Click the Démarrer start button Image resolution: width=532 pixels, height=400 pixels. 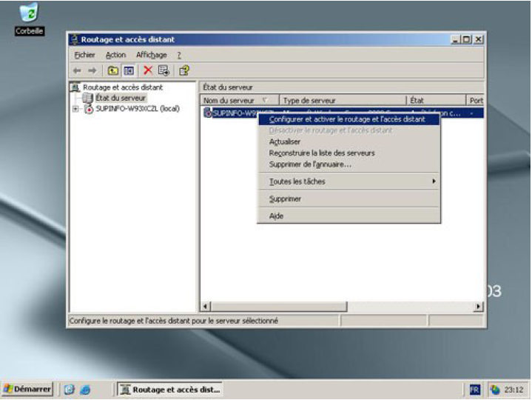pyautogui.click(x=27, y=389)
